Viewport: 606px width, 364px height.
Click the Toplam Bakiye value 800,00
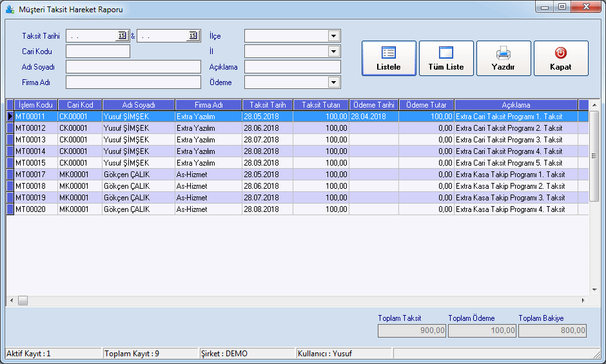[x=552, y=330]
